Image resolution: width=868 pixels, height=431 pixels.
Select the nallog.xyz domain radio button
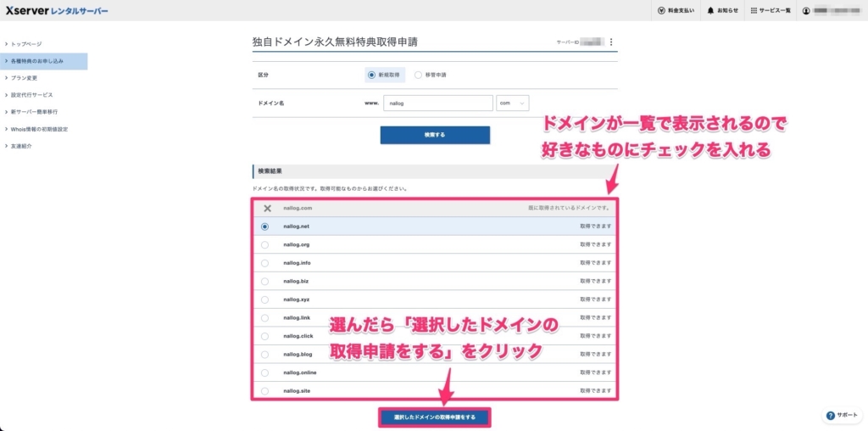point(265,299)
